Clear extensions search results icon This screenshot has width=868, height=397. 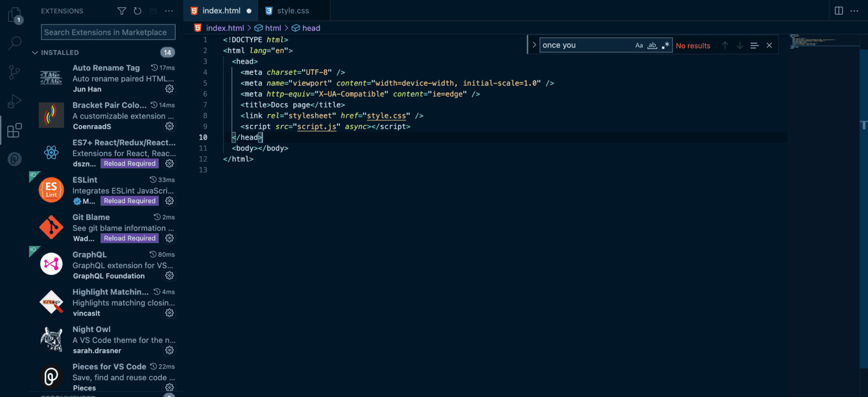pos(153,11)
